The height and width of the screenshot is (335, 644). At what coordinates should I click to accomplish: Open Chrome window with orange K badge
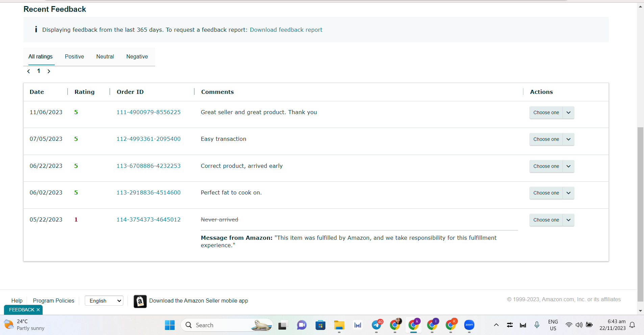pos(451,325)
